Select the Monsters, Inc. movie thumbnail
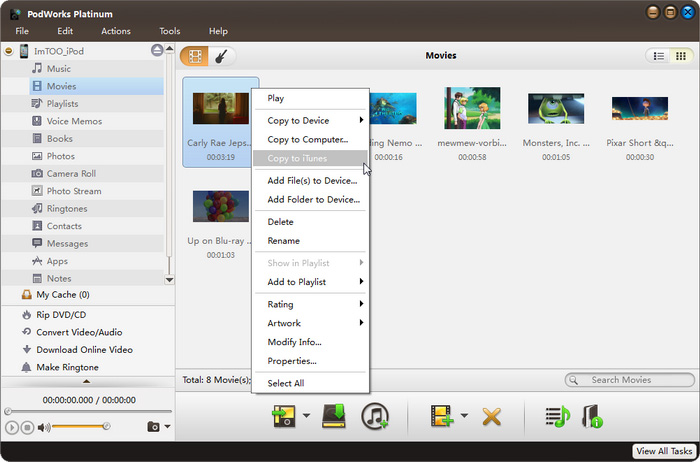 click(556, 108)
